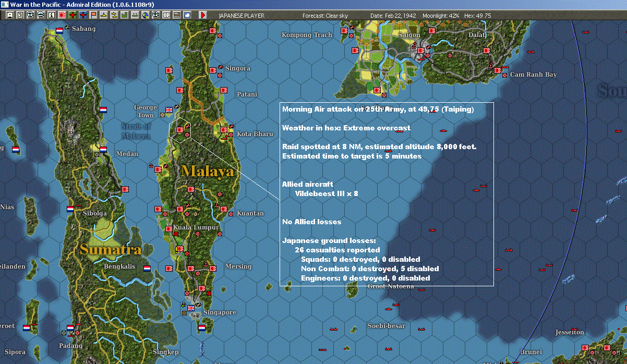
Task: Click the gray ship with arrows toolbar icon
Action: tap(135, 15)
